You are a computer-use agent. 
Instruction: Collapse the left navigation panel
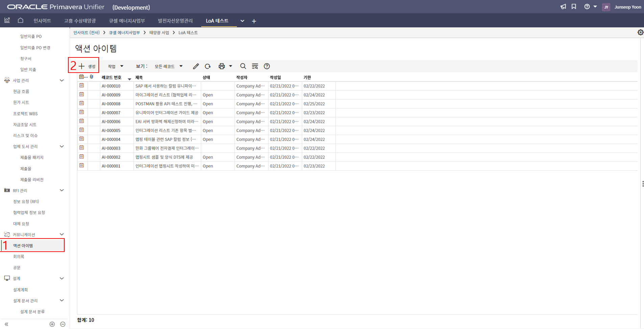click(6, 324)
